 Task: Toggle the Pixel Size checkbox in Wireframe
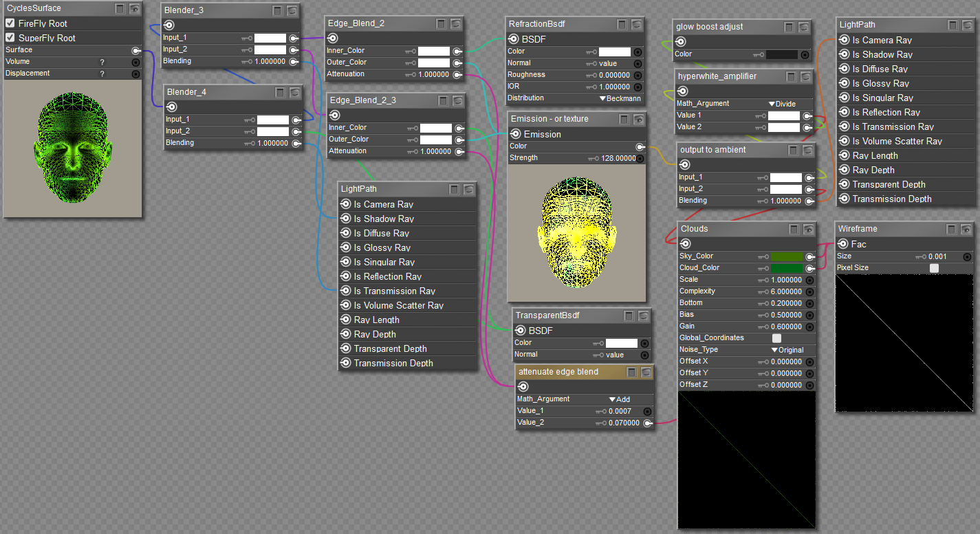point(934,268)
